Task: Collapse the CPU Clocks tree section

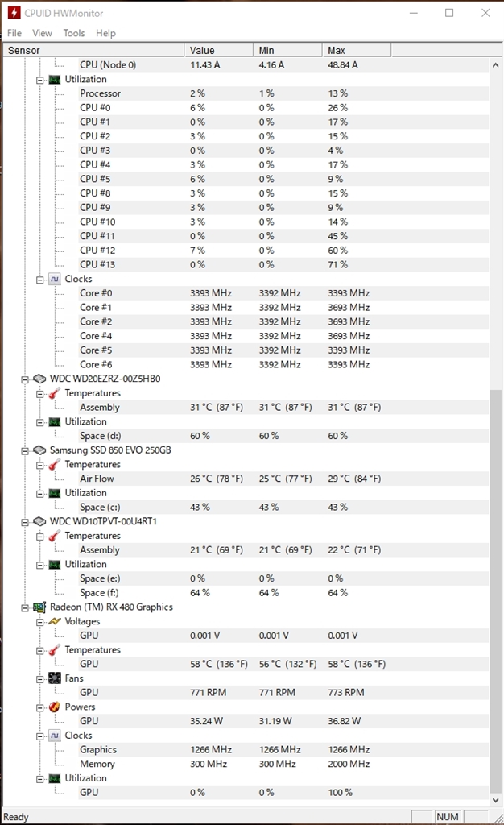Action: coord(41,279)
